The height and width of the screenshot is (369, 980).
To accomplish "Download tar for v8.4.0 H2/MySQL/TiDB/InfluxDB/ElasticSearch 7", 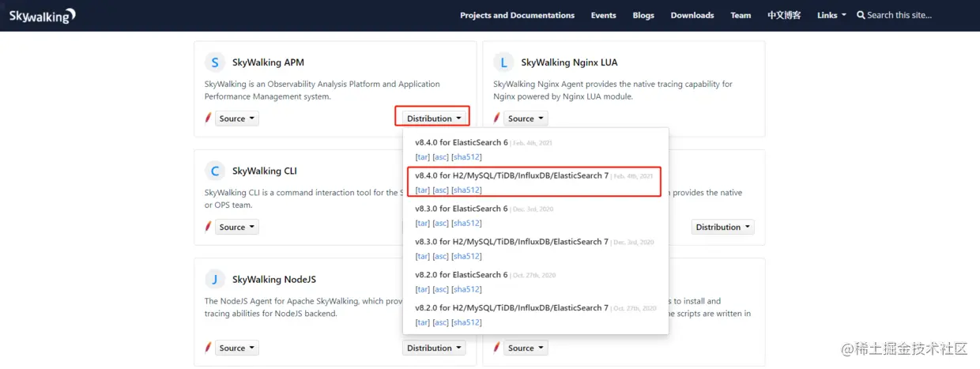I will [x=423, y=190].
